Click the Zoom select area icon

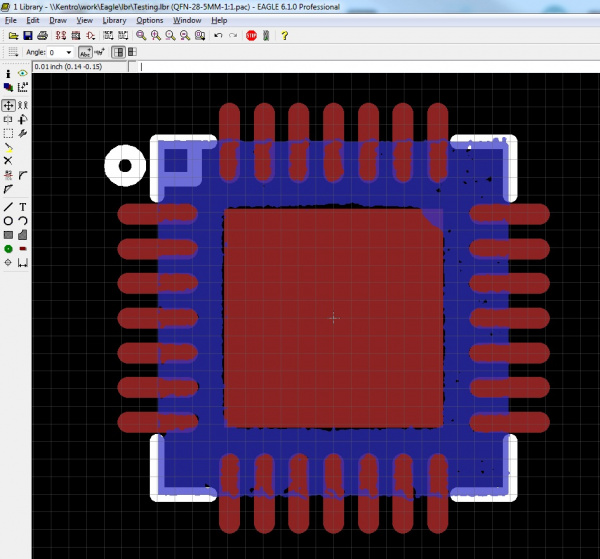pos(200,36)
